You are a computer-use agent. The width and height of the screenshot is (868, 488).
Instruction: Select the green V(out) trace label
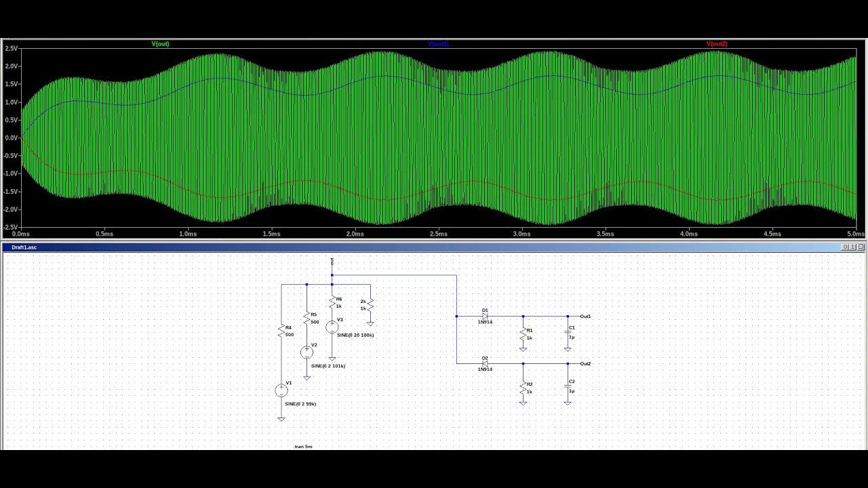click(x=160, y=43)
